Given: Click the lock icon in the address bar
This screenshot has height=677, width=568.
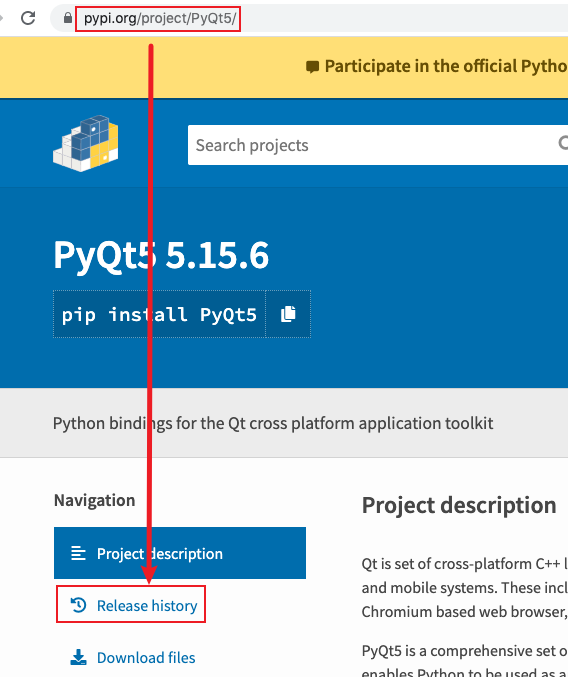Looking at the screenshot, I should click(x=67, y=18).
